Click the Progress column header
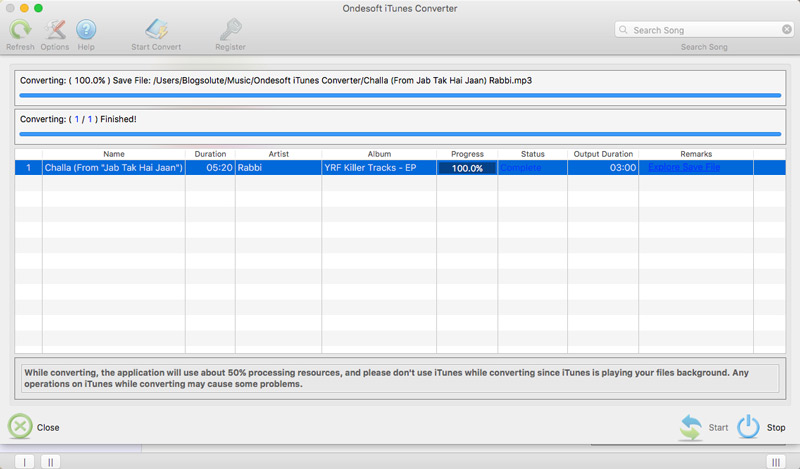Image resolution: width=800 pixels, height=469 pixels. point(467,154)
